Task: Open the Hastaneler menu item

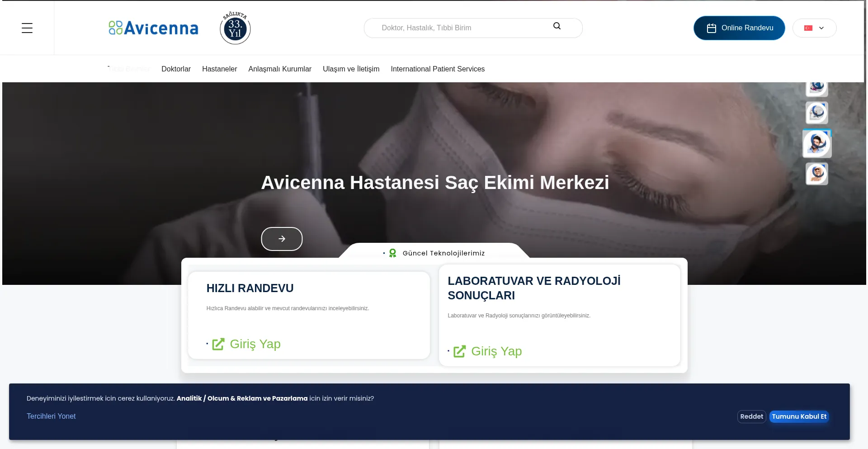Action: pyautogui.click(x=219, y=69)
